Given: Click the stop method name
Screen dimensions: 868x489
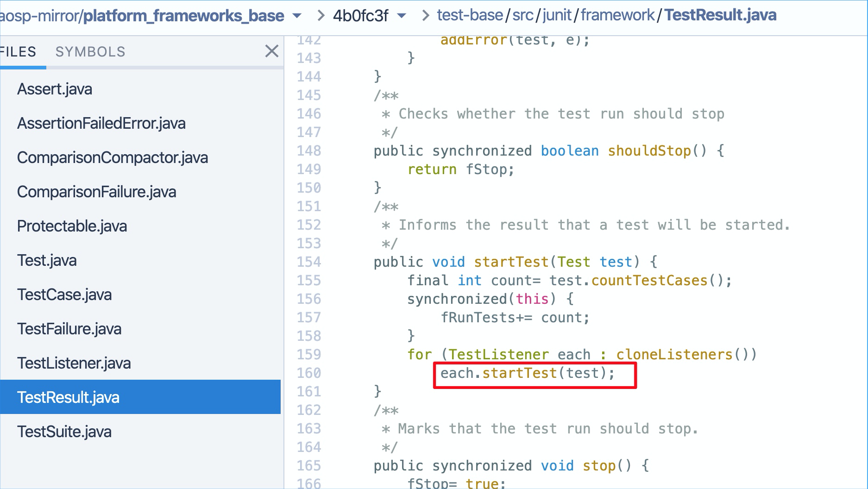Looking at the screenshot, I should [599, 466].
